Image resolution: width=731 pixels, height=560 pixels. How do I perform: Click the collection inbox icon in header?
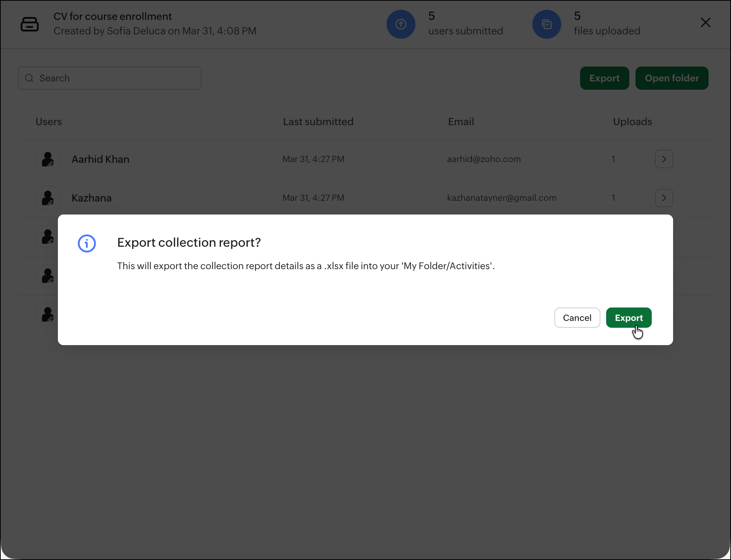point(30,24)
